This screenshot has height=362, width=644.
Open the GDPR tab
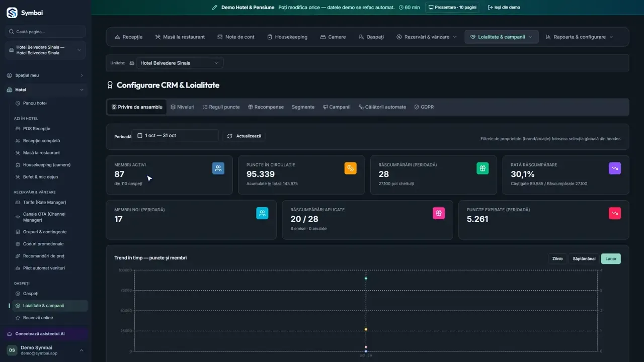point(424,107)
